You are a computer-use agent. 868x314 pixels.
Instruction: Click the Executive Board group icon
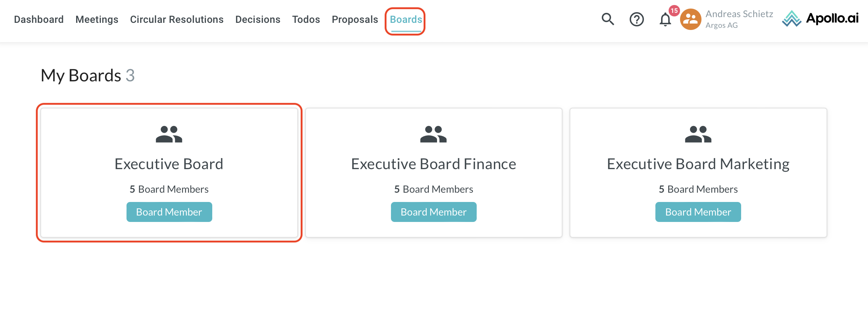tap(169, 134)
